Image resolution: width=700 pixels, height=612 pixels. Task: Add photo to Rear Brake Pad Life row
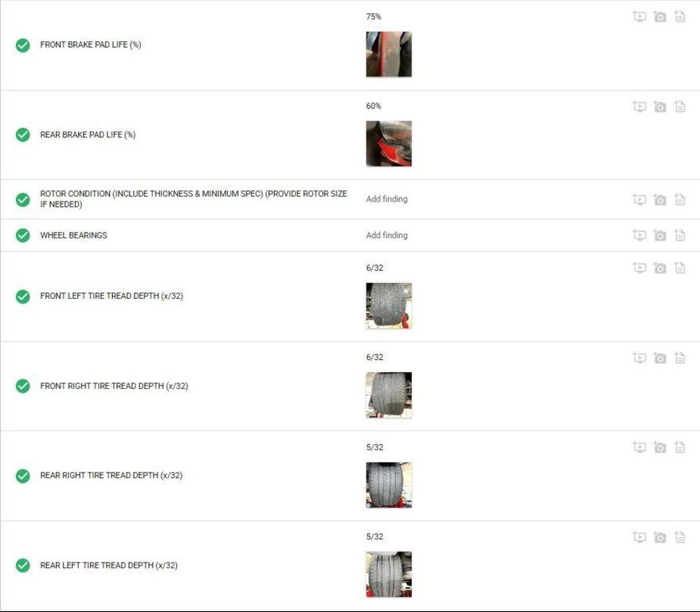(x=659, y=107)
